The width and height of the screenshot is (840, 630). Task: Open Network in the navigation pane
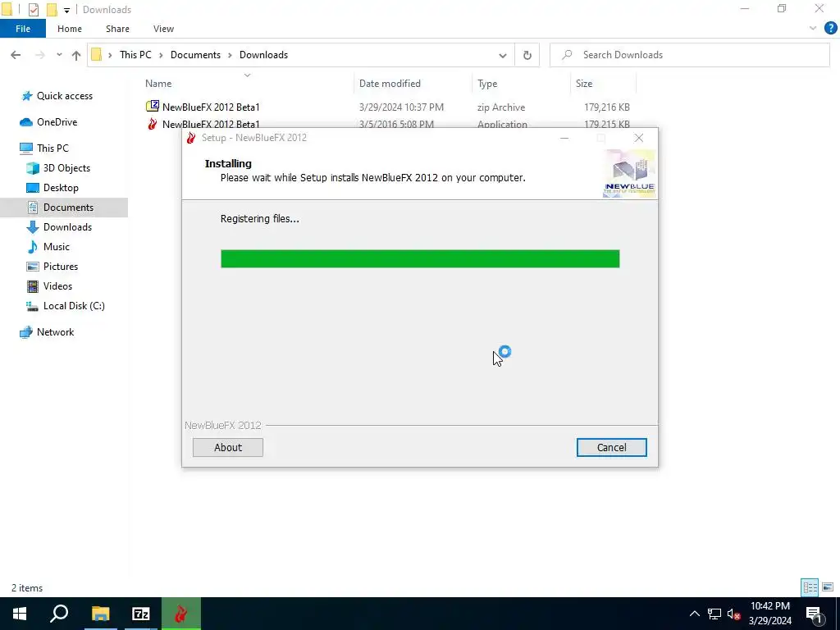point(55,332)
